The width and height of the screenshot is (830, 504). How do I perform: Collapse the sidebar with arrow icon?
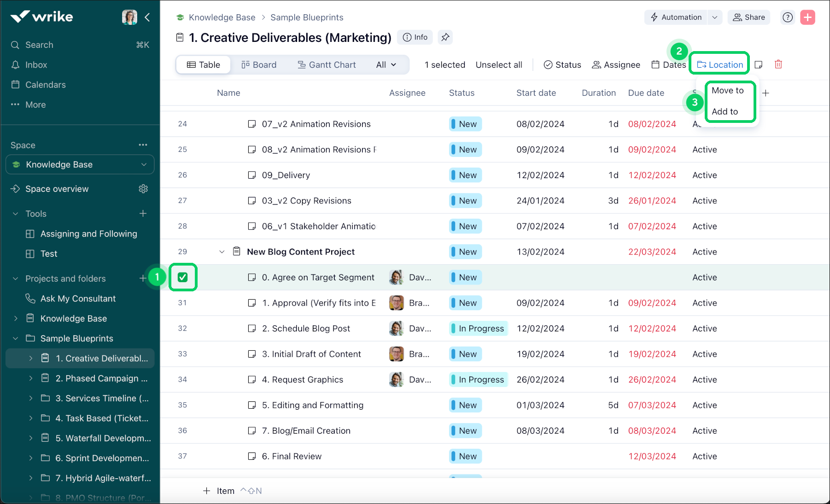(x=147, y=17)
